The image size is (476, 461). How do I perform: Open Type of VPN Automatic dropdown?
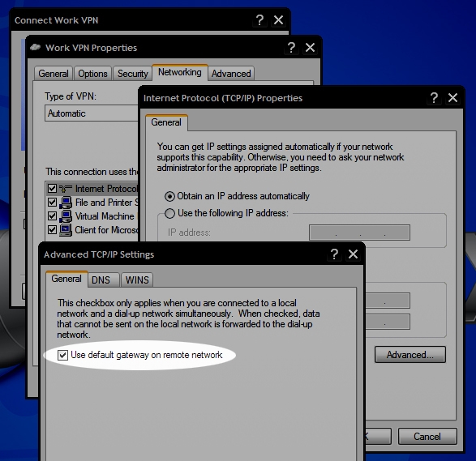pos(92,113)
